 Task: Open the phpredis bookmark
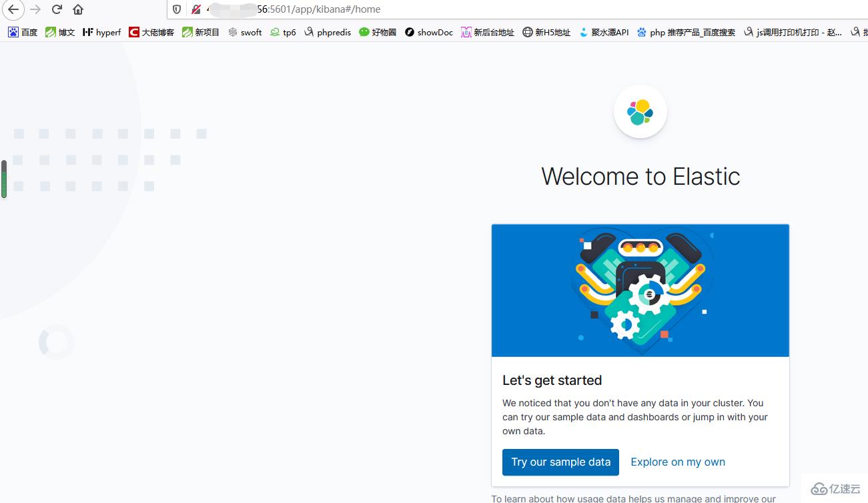328,32
